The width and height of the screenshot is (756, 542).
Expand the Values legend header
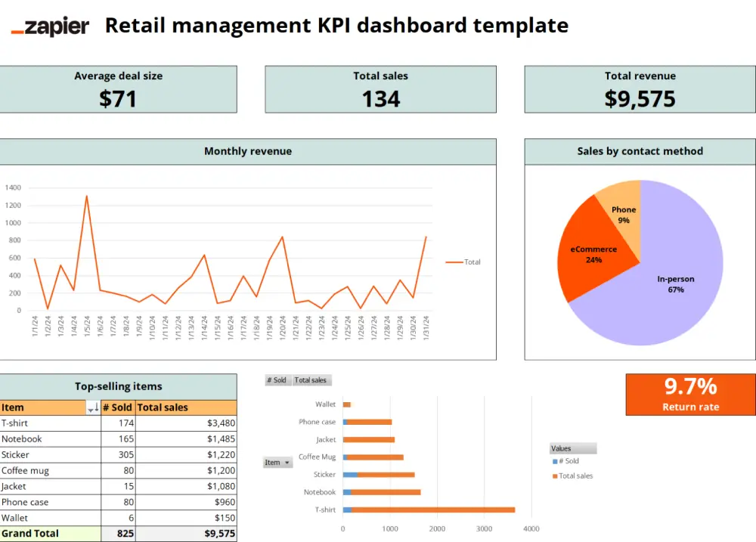[x=572, y=448]
